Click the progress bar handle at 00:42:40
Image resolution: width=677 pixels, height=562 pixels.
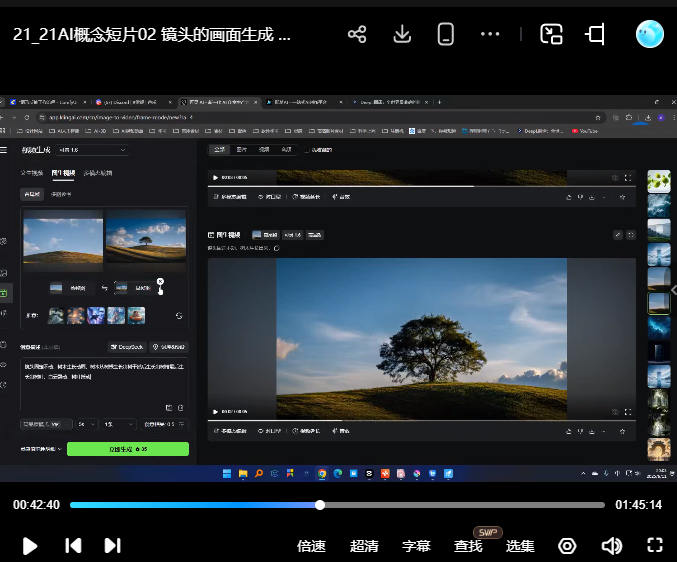320,505
